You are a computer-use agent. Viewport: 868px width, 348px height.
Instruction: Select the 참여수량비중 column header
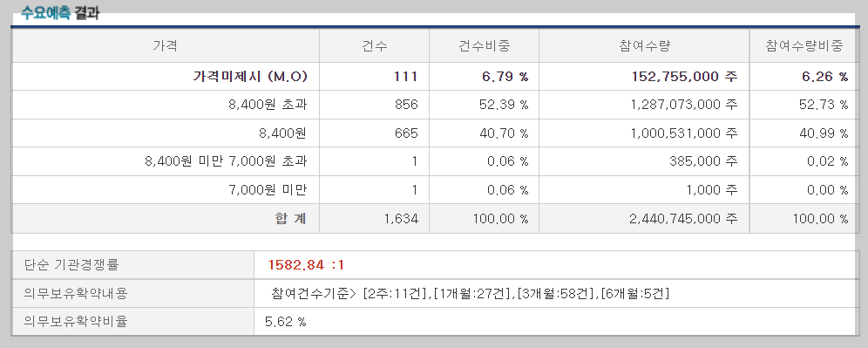click(804, 46)
